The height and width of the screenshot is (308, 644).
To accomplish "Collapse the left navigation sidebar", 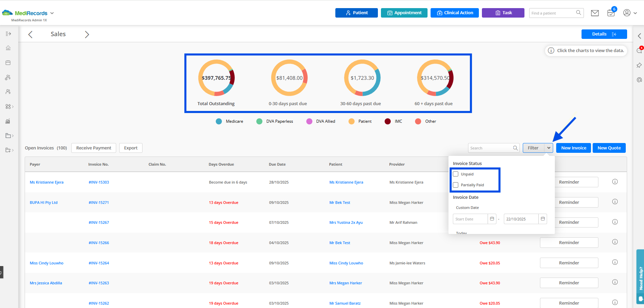I will click(x=8, y=33).
